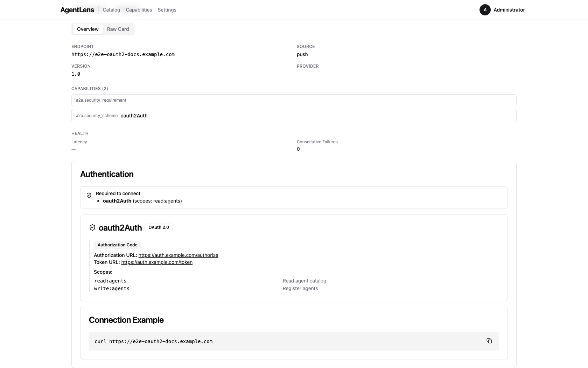The width and height of the screenshot is (588, 368).
Task: Open the Token URL link
Action: (156, 262)
